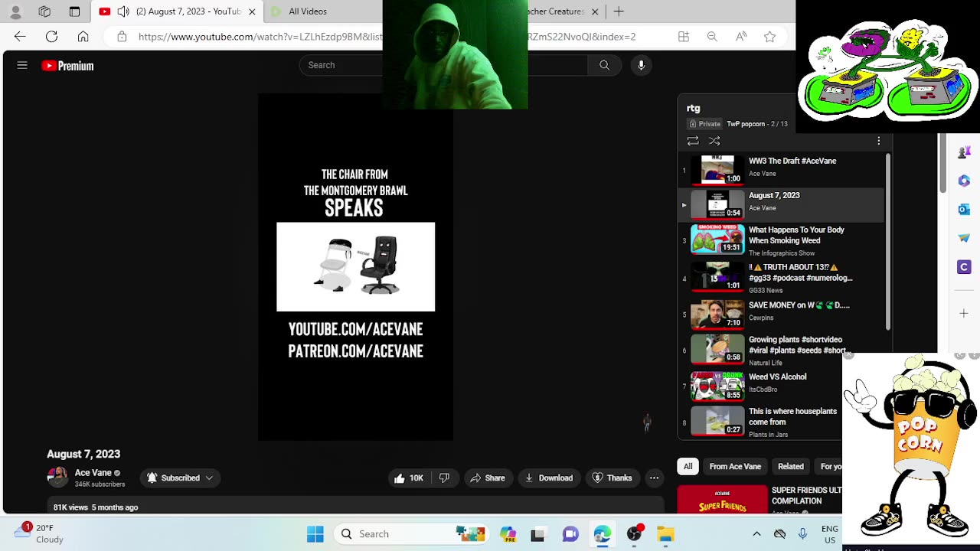Show hidden system tray icons chevron
This screenshot has width=980, height=551.
(756, 534)
